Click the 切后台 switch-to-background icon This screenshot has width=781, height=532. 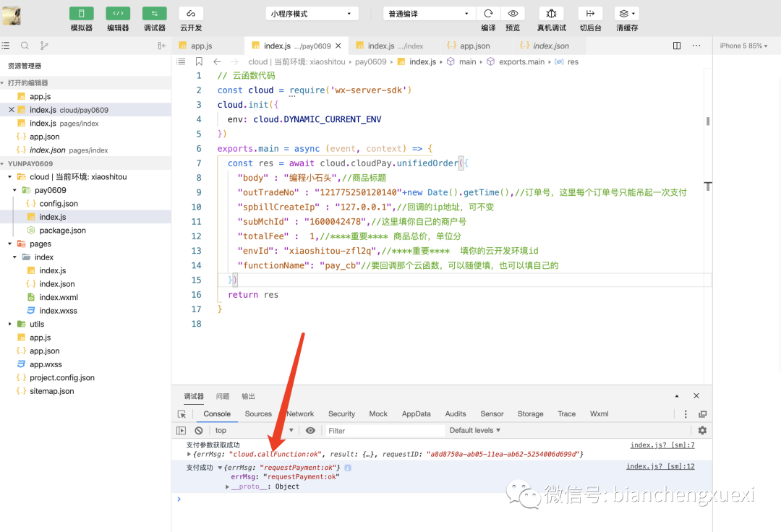(590, 14)
